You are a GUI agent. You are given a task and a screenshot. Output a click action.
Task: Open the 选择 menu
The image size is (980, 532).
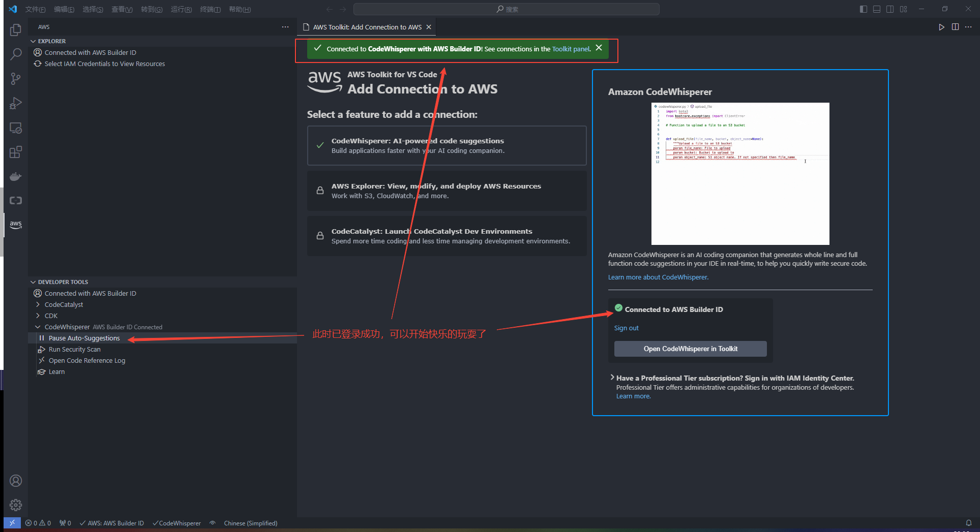pyautogui.click(x=93, y=9)
